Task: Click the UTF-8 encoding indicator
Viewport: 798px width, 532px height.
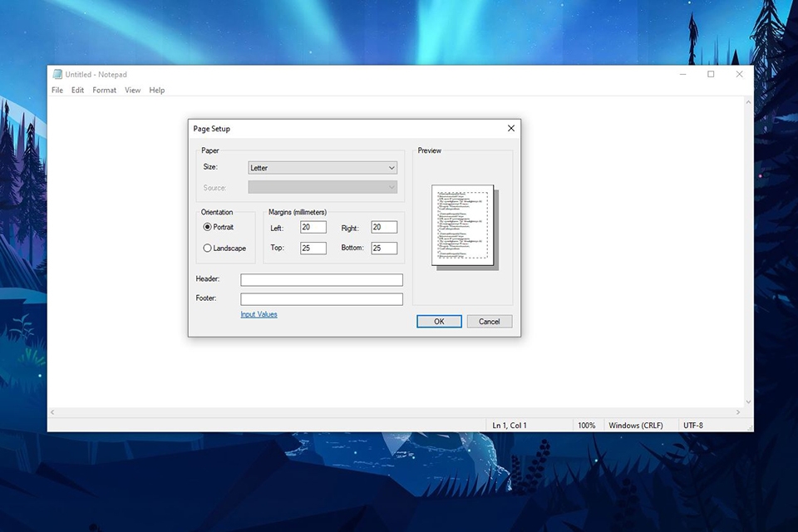Action: point(692,425)
